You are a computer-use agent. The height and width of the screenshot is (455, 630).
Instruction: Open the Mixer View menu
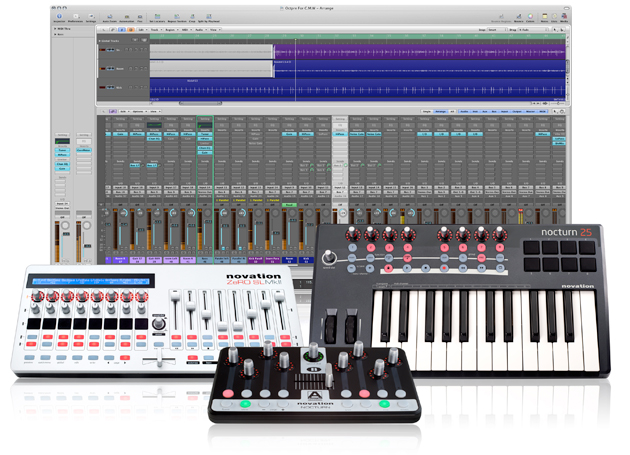155,111
